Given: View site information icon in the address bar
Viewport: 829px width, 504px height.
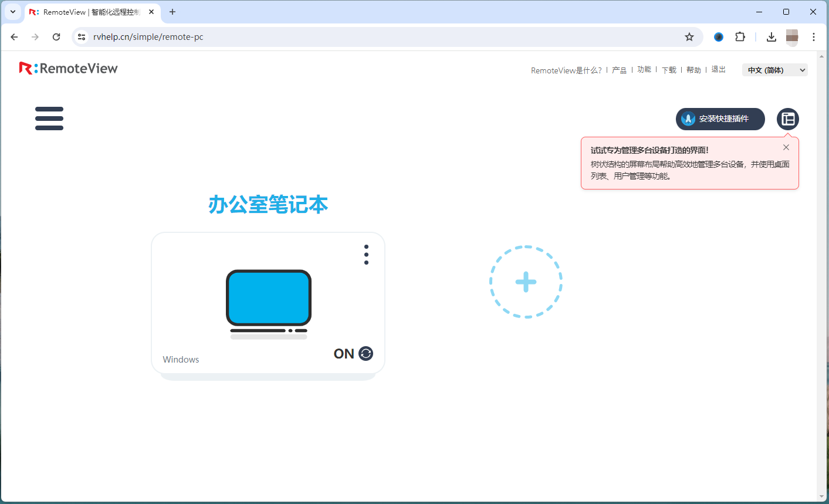Looking at the screenshot, I should point(82,37).
